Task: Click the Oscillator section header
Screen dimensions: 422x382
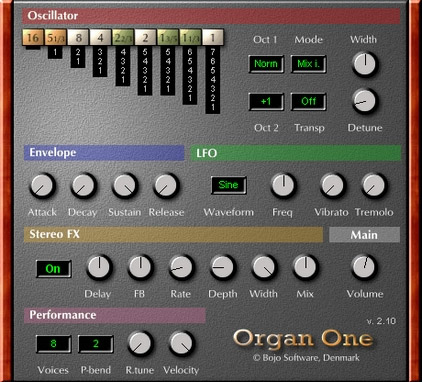Action: coord(211,16)
